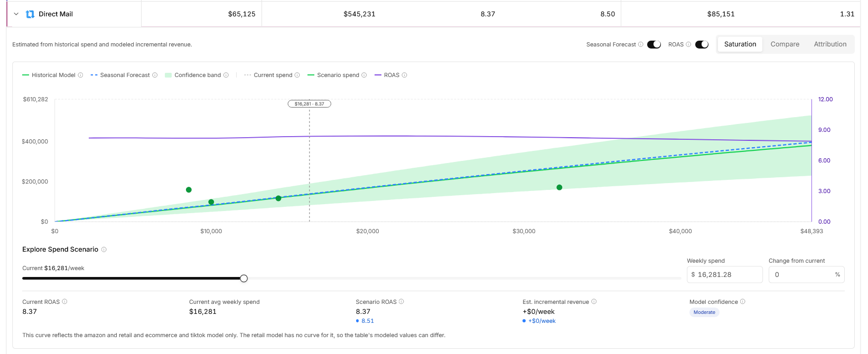The image size is (868, 354).
Task: Click the spend scenario slider handle
Action: 244,279
